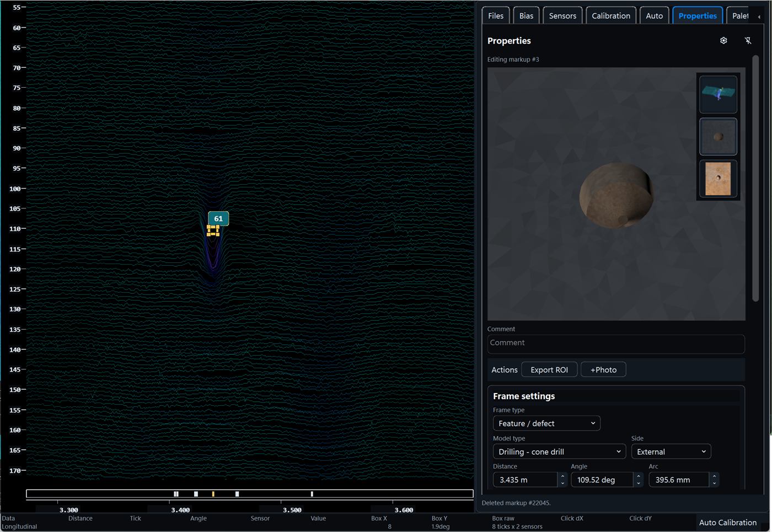Click the 'Frame settings' heading
The image size is (772, 532).
coord(524,396)
